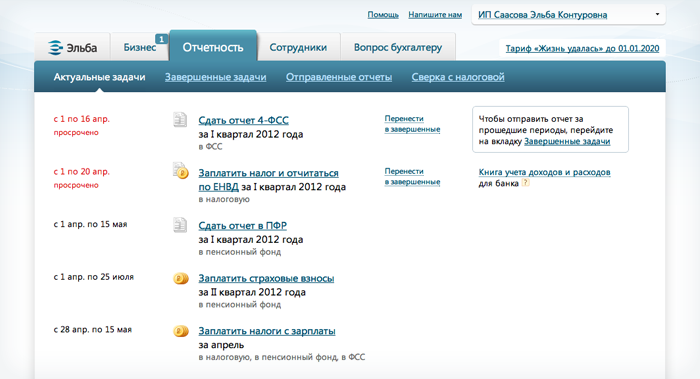
Task: Switch to the Бизнес tab
Action: coord(140,47)
